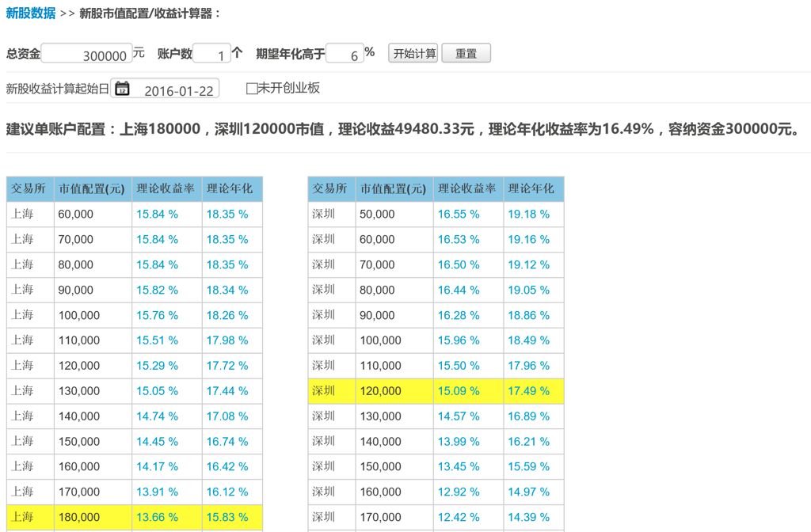The height and width of the screenshot is (532, 811).
Task: Click 18.35 % annualized in 上海 60,000 row
Action: click(227, 214)
